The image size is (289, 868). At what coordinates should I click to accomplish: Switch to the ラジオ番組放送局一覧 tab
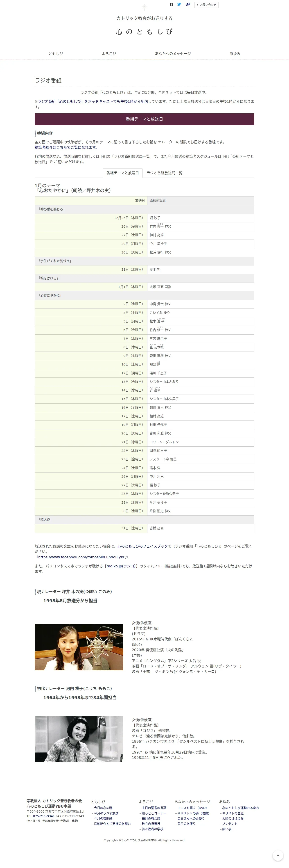[165, 173]
